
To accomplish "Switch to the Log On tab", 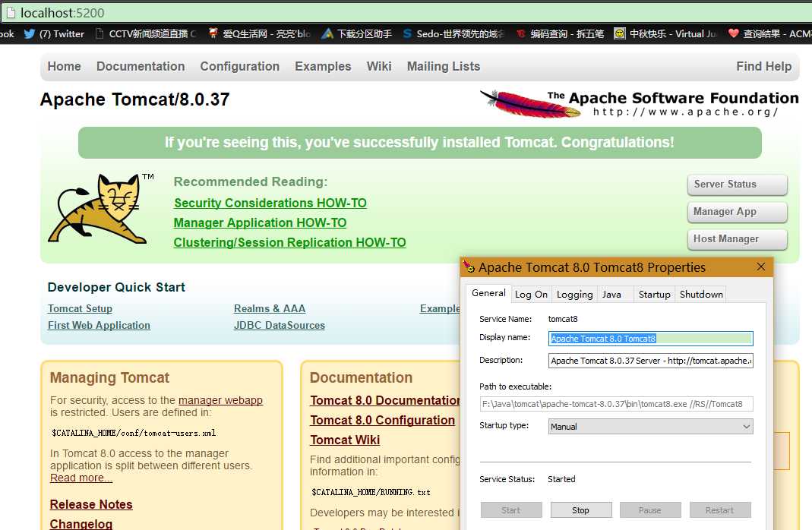I will tap(531, 294).
